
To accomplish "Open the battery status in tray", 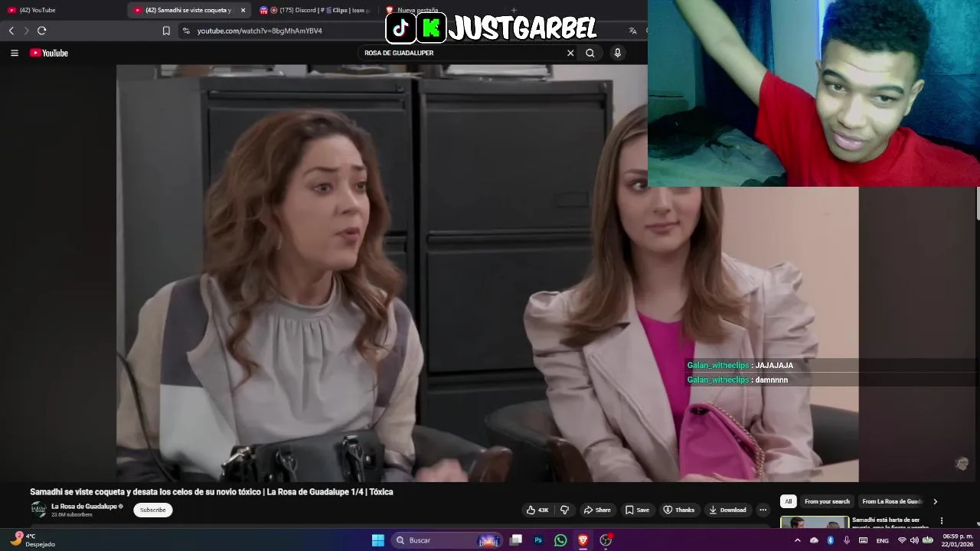I will (x=927, y=540).
